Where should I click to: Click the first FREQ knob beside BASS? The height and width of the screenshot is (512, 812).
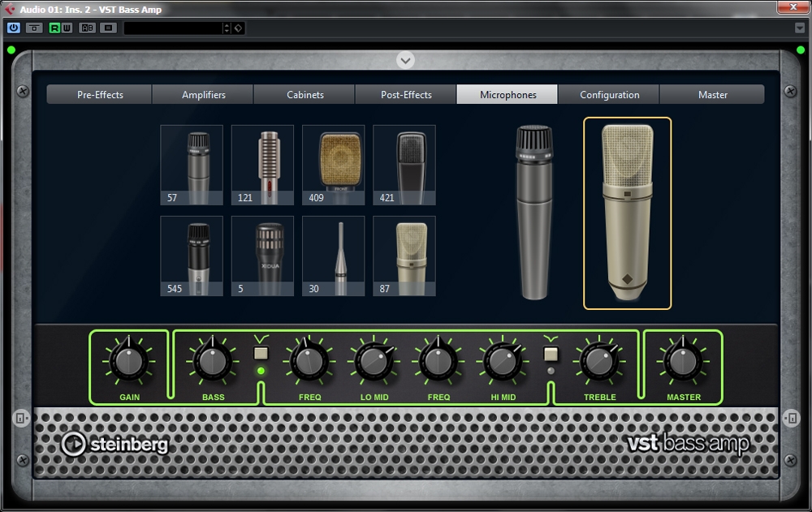[x=309, y=361]
